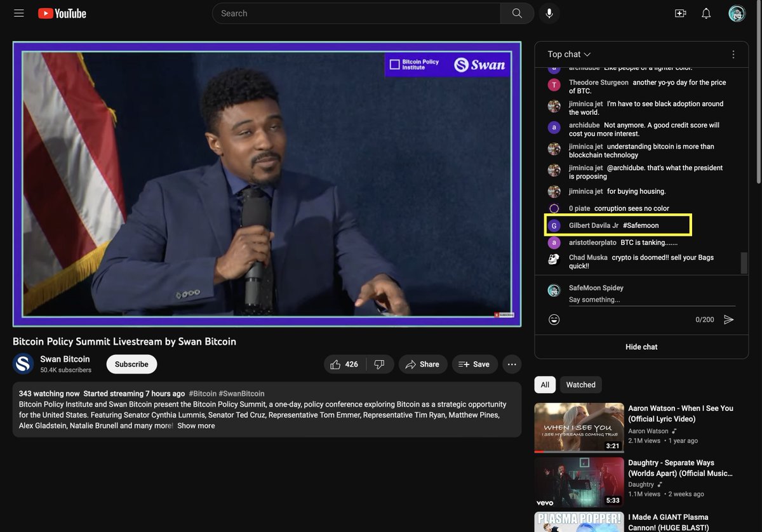
Task: Click Theodore Sturgeon username in chat
Action: (x=599, y=83)
